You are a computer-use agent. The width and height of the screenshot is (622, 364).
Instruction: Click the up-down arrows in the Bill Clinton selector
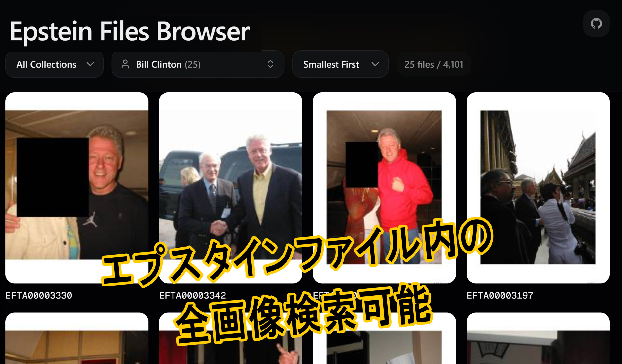270,64
